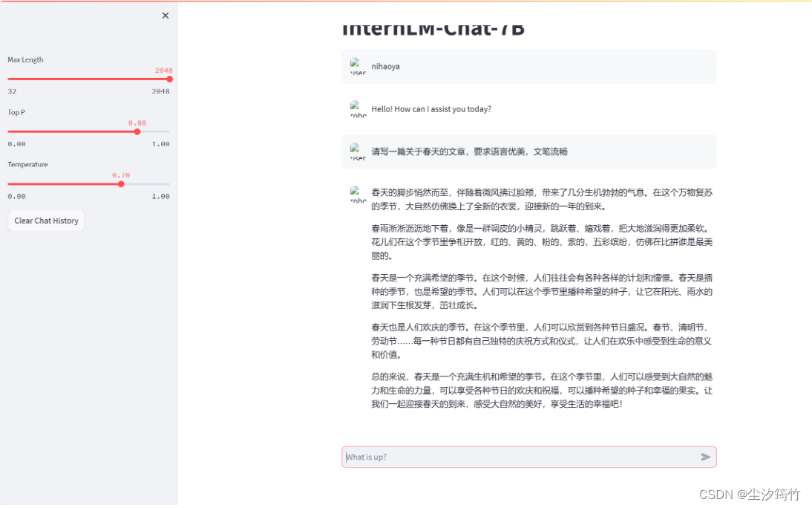
Task: Click the Hello! How can I assist reply
Action: [431, 109]
